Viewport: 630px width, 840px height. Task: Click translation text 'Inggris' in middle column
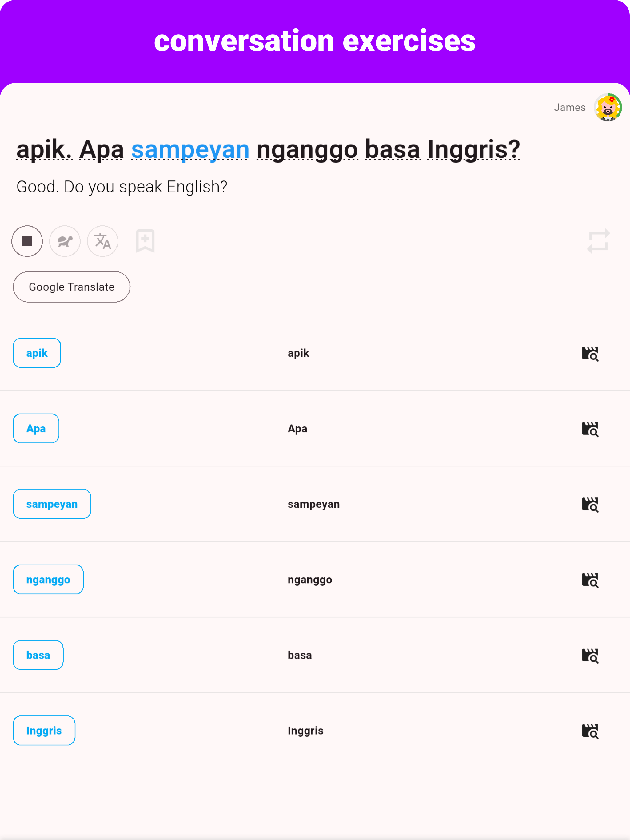305,731
